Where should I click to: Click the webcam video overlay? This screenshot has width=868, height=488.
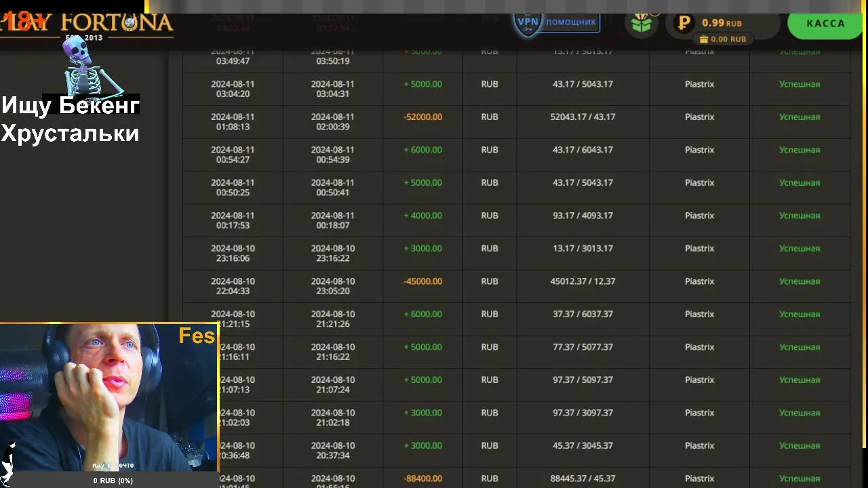[x=108, y=397]
